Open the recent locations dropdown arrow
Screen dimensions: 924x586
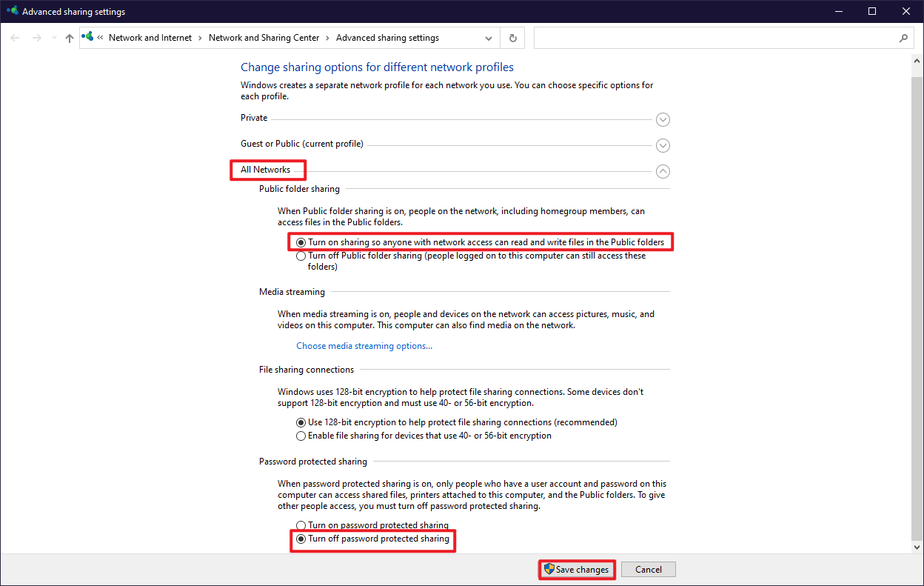click(x=54, y=38)
